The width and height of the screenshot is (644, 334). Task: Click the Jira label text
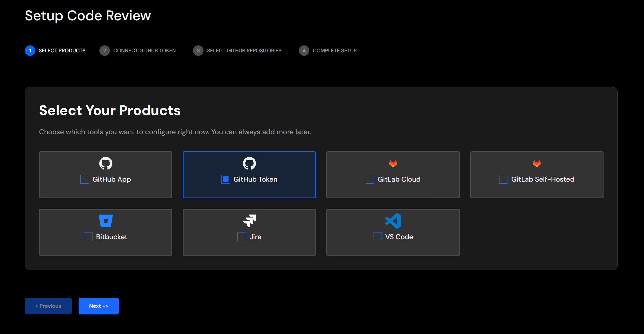point(256,237)
